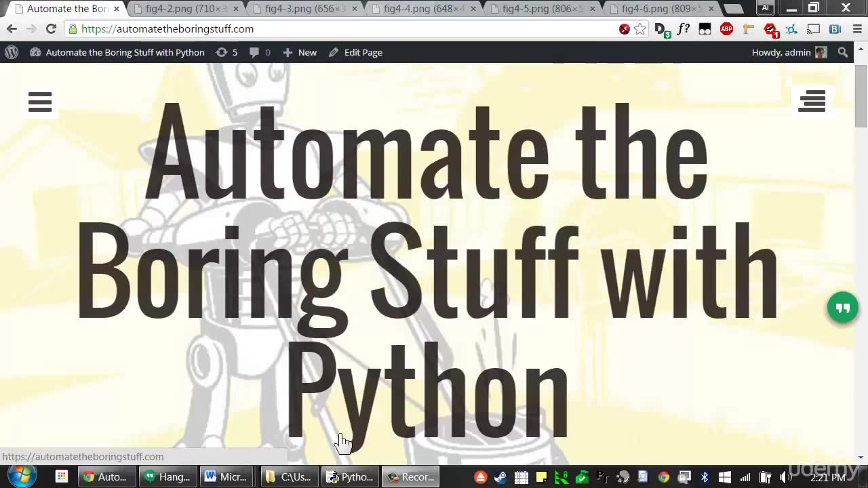This screenshot has width=868, height=488.
Task: Bookmark page with the star icon
Action: 639,29
